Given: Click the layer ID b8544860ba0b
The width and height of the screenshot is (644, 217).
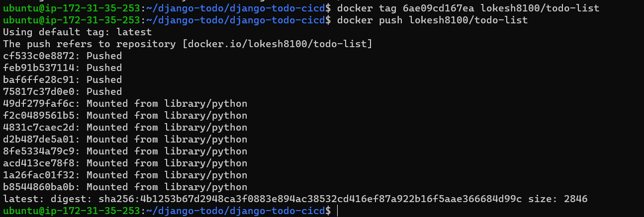Looking at the screenshot, I should click(x=41, y=187).
